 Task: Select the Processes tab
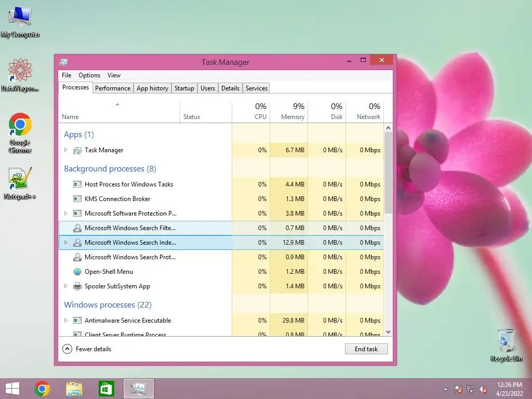pos(75,87)
